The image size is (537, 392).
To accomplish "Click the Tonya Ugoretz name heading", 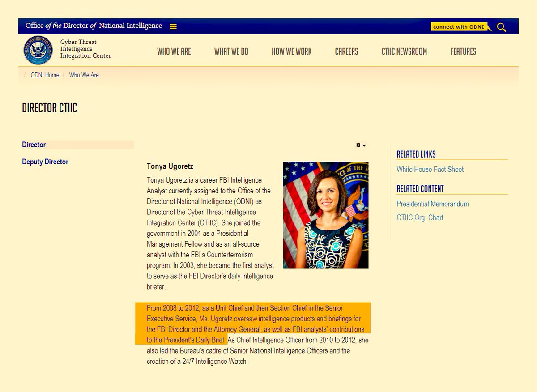I will [170, 166].
